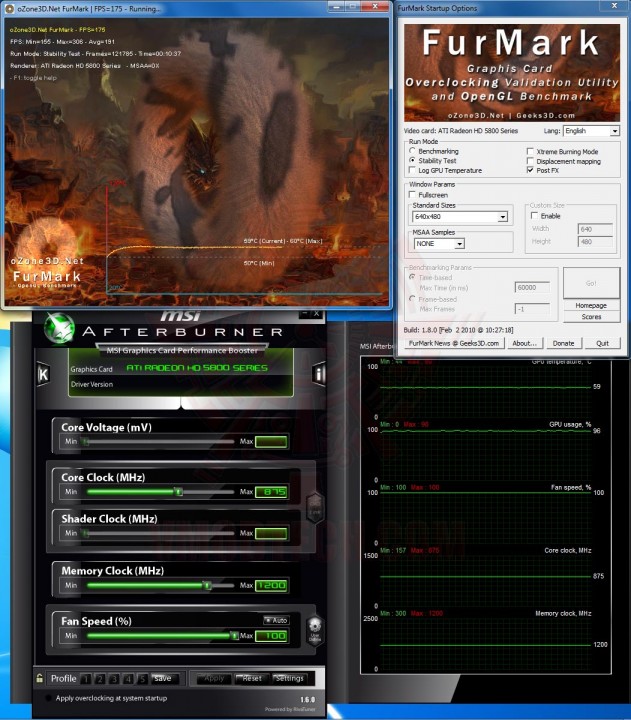Enable the Custom Size checkbox

(534, 215)
